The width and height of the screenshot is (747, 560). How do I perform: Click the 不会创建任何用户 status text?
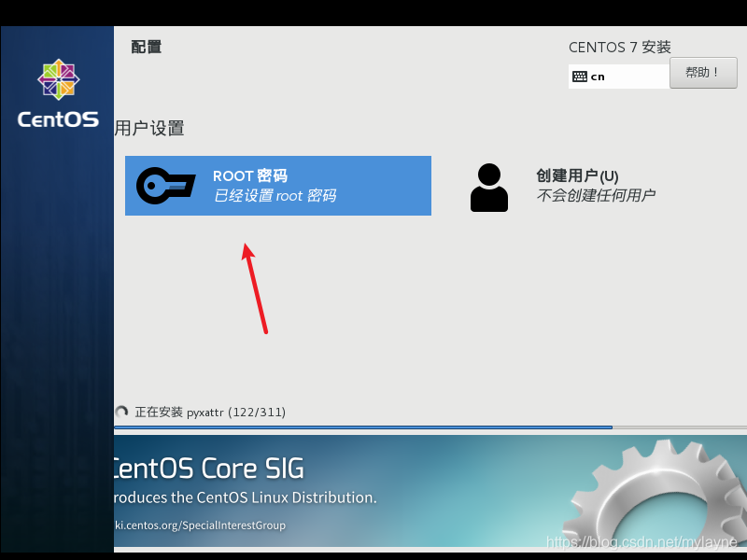pos(596,196)
